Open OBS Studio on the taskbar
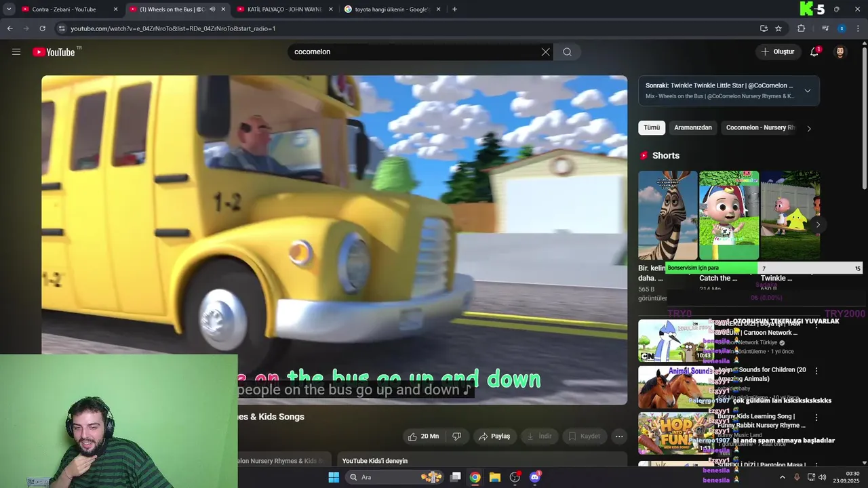The image size is (868, 488). click(x=515, y=477)
